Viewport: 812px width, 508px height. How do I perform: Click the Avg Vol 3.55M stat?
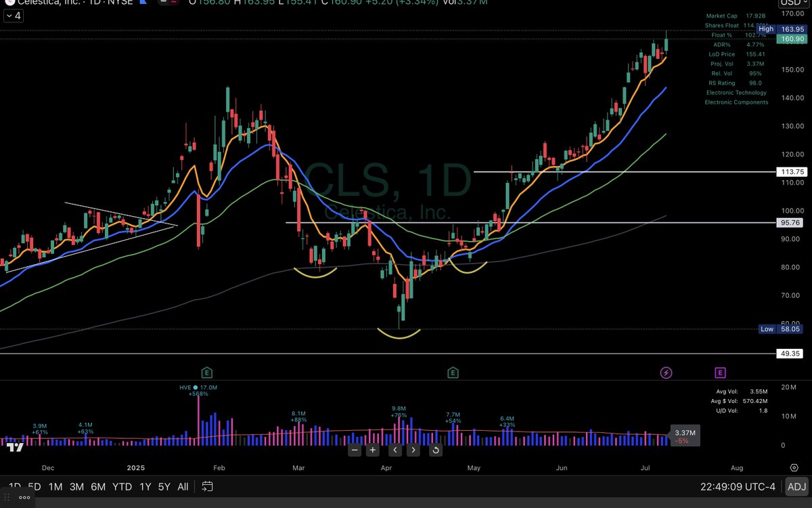click(x=742, y=391)
